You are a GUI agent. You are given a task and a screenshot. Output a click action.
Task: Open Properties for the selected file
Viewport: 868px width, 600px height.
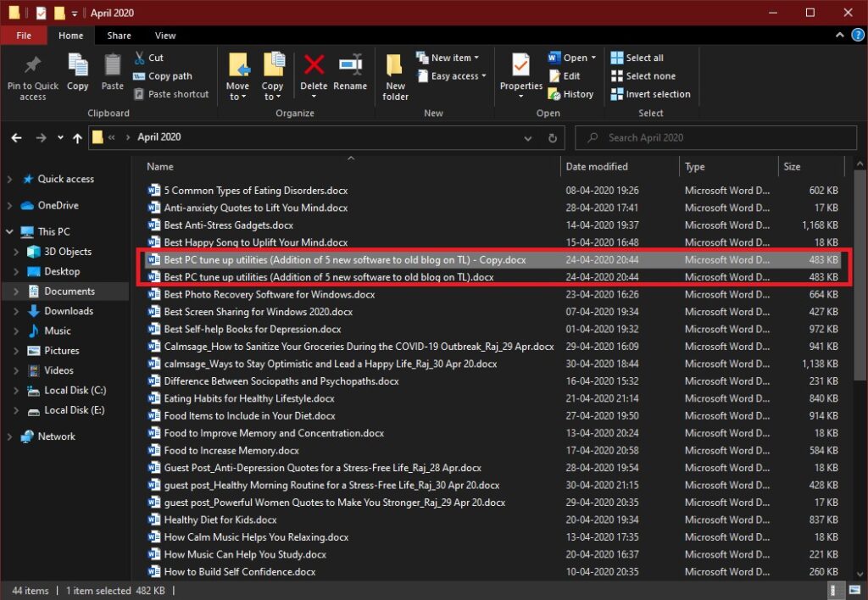coord(520,75)
